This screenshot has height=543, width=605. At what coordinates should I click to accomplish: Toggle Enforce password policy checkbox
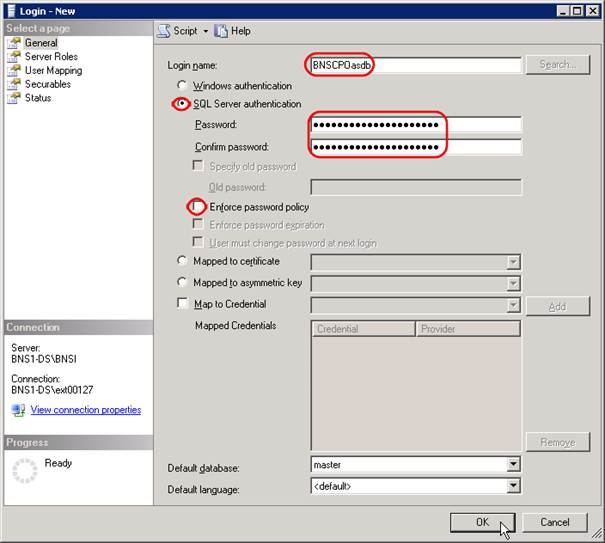tap(198, 206)
